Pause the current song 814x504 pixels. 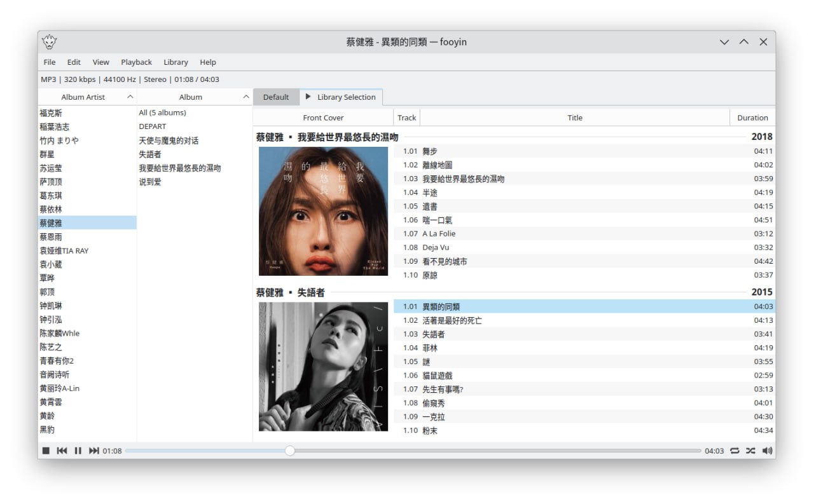point(78,451)
